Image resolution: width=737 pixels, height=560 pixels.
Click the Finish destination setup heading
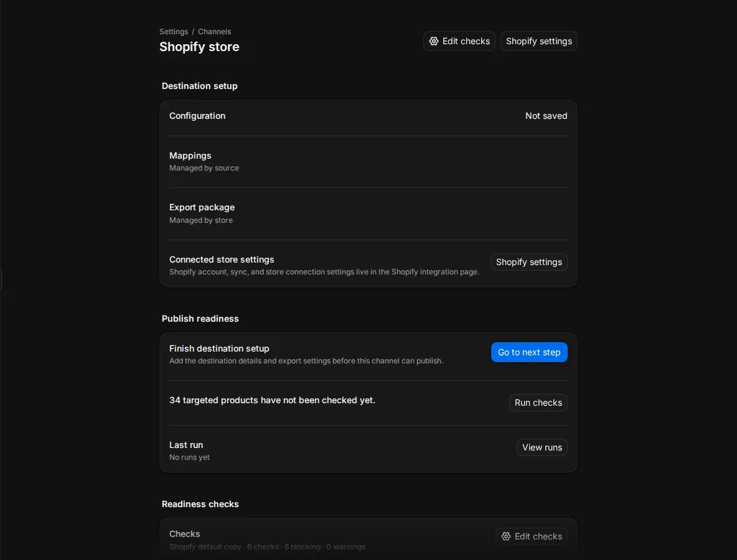pyautogui.click(x=219, y=348)
